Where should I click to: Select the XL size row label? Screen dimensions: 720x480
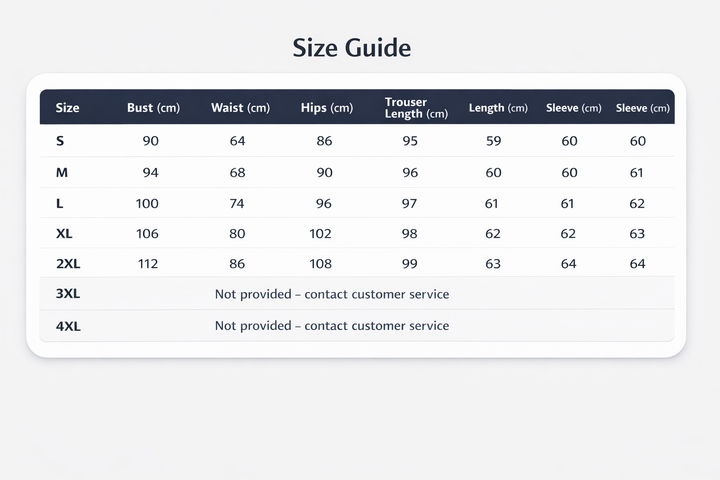pyautogui.click(x=64, y=234)
